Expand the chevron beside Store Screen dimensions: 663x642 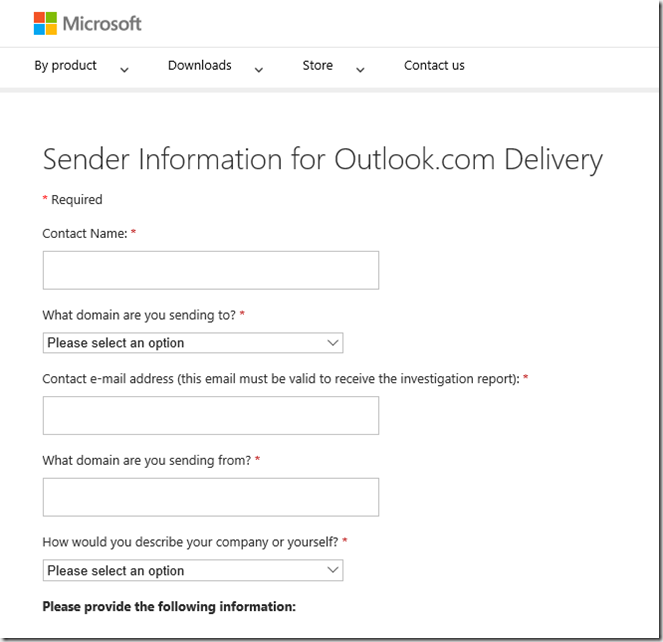pos(360,69)
